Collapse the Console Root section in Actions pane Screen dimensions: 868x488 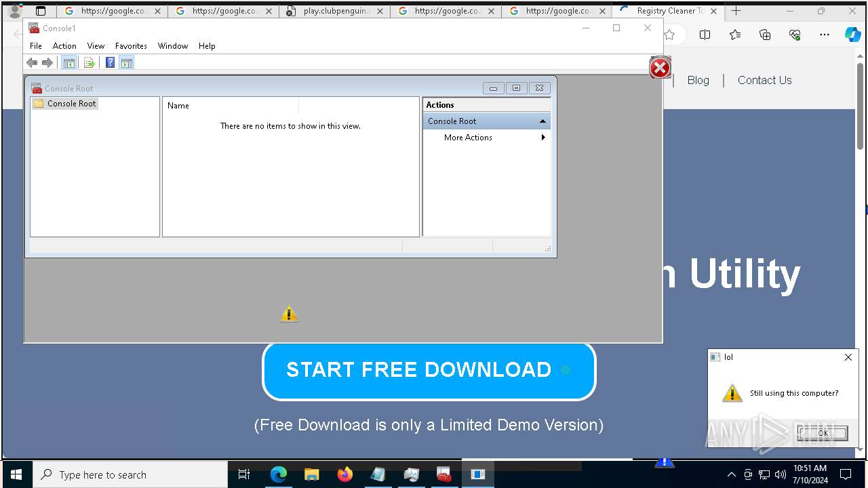pos(542,121)
